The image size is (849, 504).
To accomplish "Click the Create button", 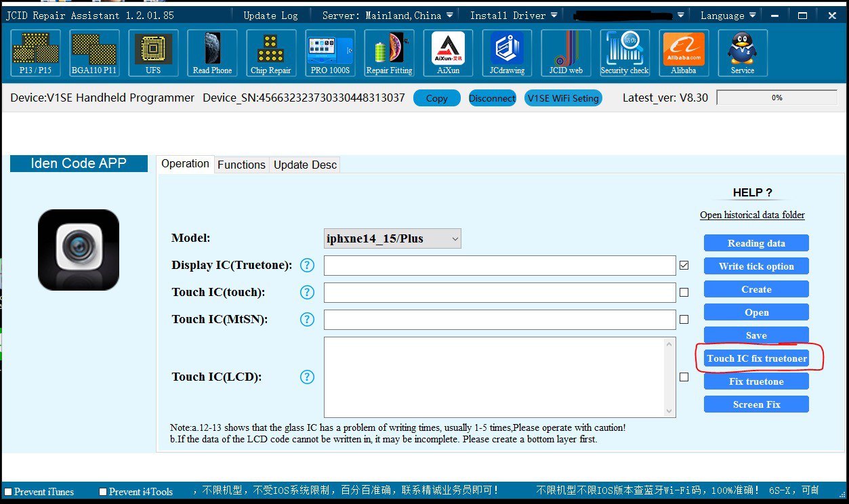I will point(756,289).
